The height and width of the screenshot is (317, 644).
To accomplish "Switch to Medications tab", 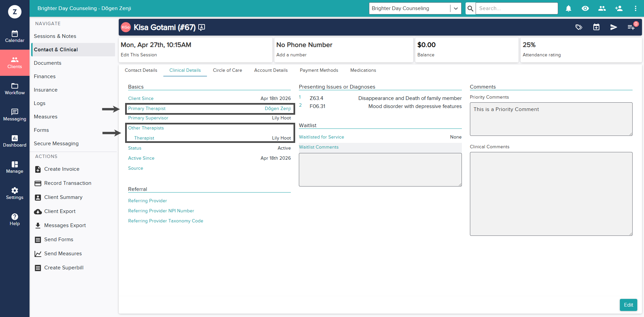I will [x=363, y=70].
